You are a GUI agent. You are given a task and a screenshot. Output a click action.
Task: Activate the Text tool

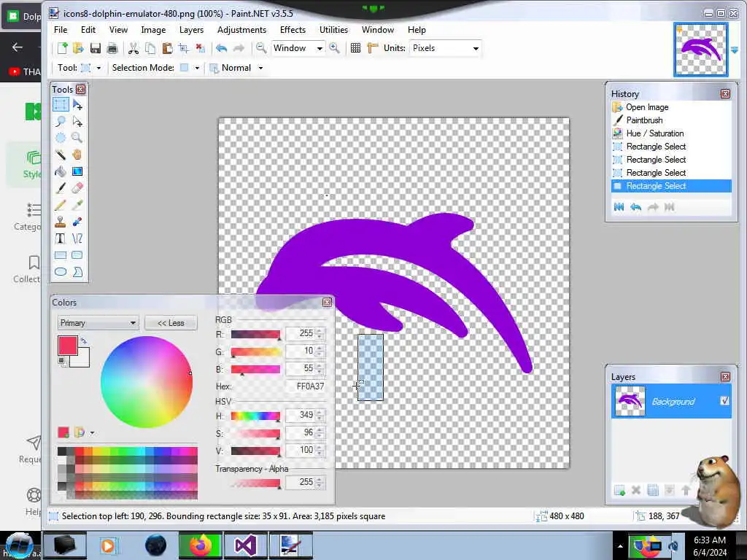tap(61, 238)
